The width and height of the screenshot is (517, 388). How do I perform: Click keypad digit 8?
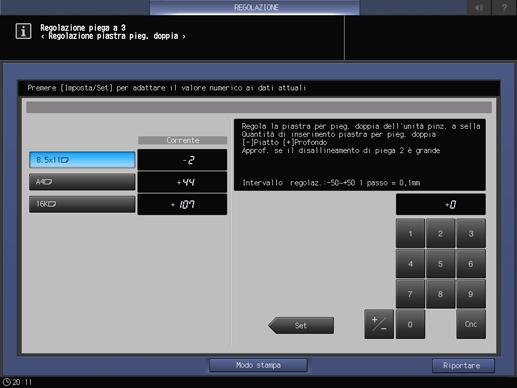click(x=440, y=294)
